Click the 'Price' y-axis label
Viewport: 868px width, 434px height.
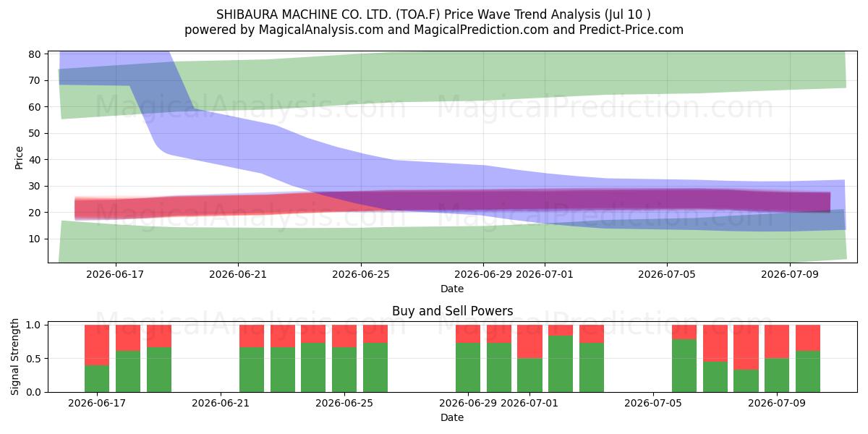(19, 158)
